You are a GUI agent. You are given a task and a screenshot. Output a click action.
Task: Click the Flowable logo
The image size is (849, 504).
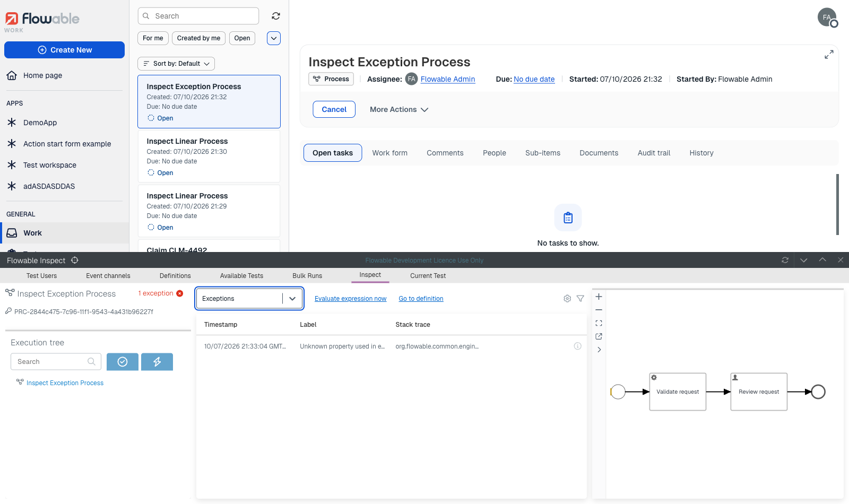(42, 19)
